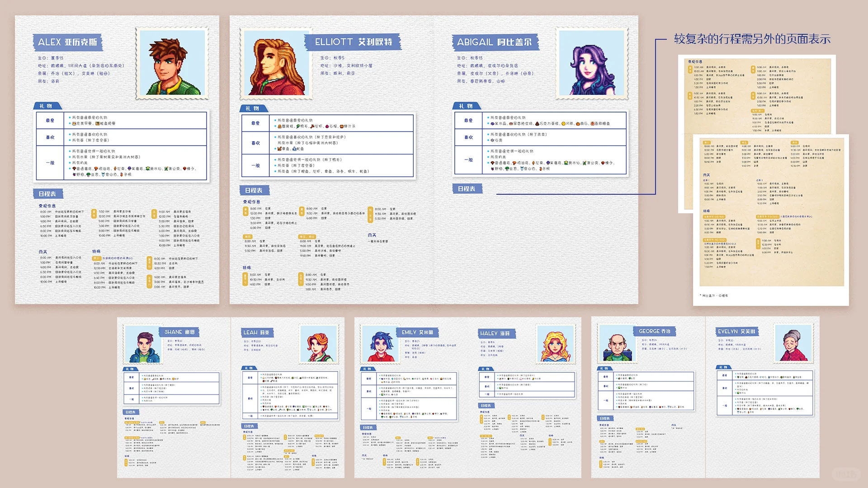Select the EVELYN 艾芙琳 name banner
The width and height of the screenshot is (868, 488).
pyautogui.click(x=736, y=332)
